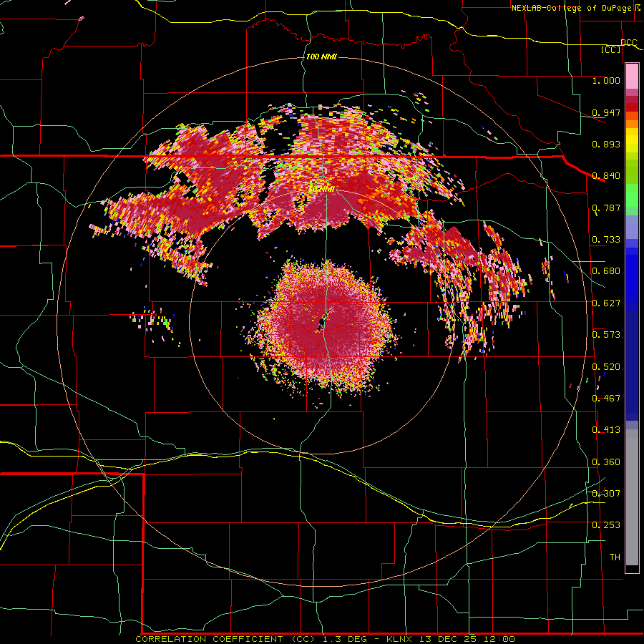
Task: Click the pink top segment of the color bar
Action: [x=632, y=77]
